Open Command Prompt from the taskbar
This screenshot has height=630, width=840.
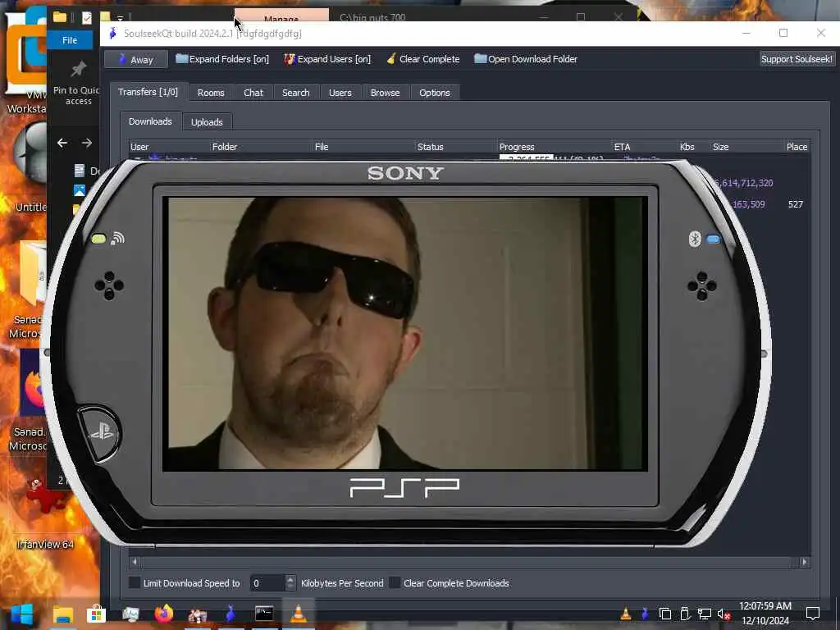(264, 614)
